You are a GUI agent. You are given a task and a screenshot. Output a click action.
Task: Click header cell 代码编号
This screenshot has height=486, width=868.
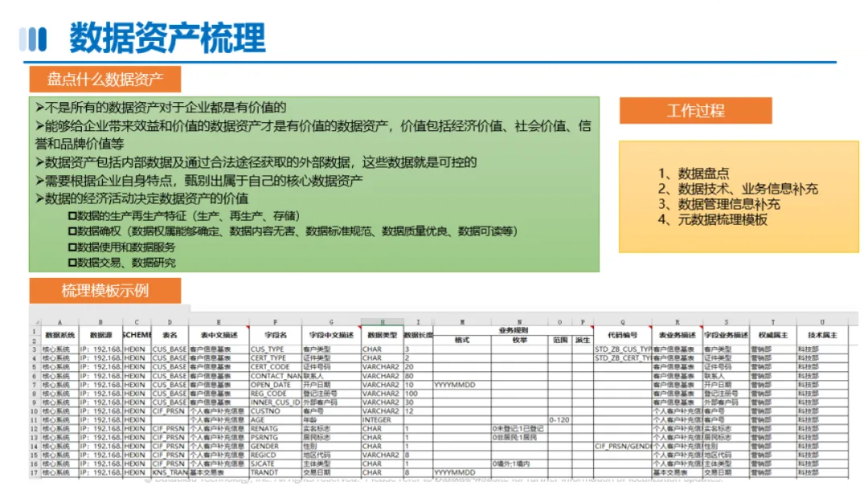622,335
